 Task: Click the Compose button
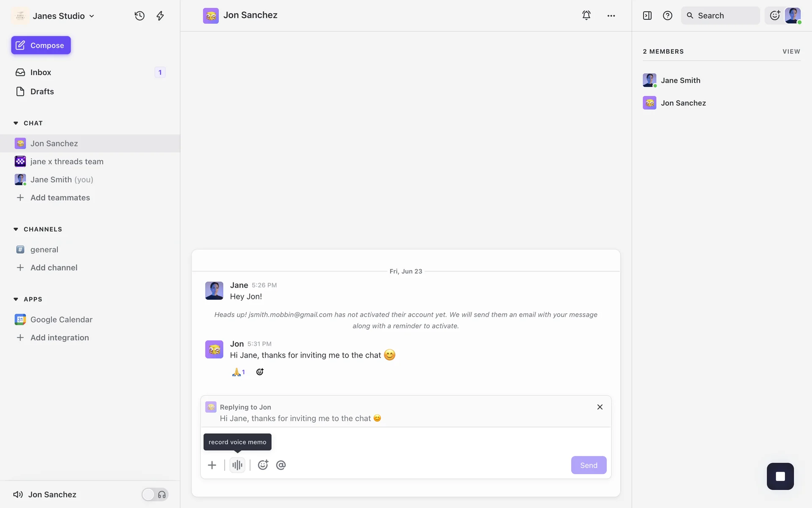tap(41, 45)
